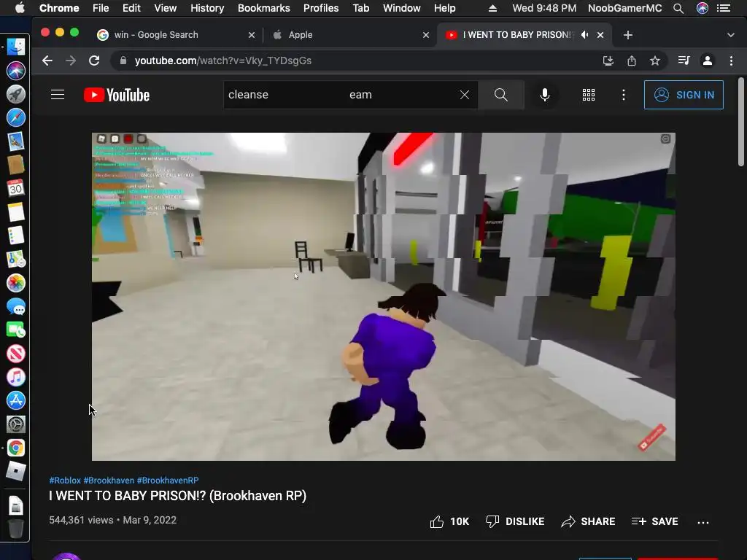The width and height of the screenshot is (747, 560).
Task: Open Finder from the Dock
Action: (x=16, y=47)
